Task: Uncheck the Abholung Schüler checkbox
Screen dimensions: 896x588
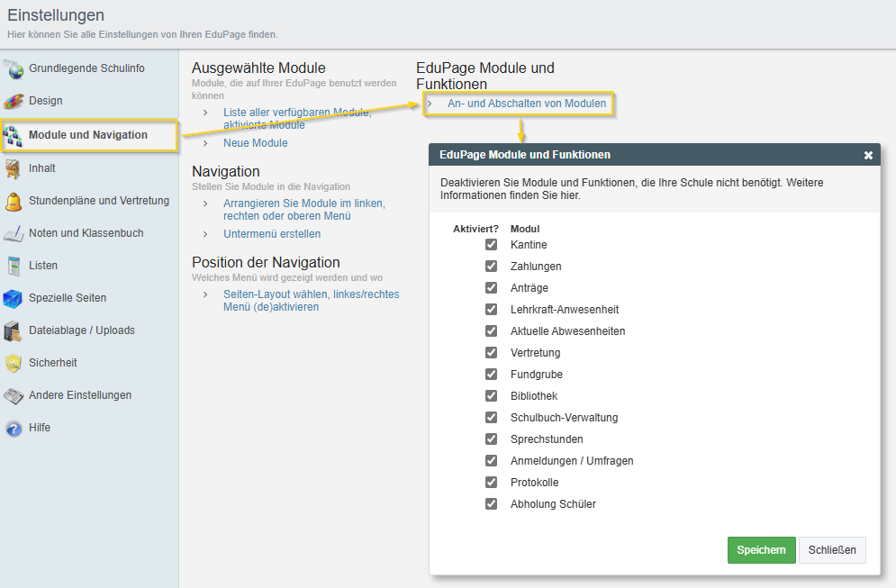Action: 491,504
